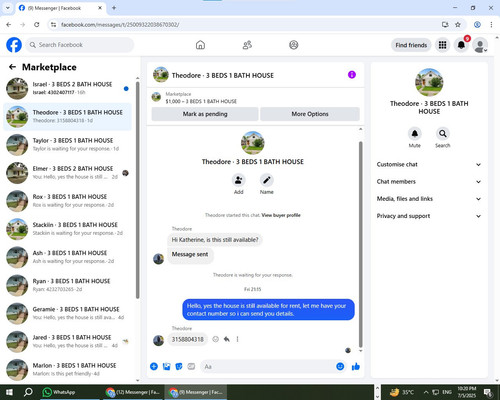
Task: Open the Menu grid icon
Action: 442,45
